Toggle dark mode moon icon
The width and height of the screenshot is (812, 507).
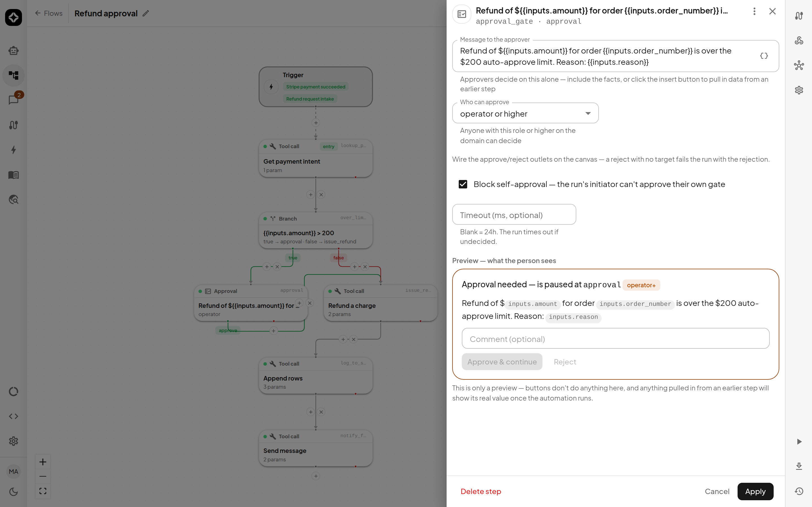[x=14, y=492]
